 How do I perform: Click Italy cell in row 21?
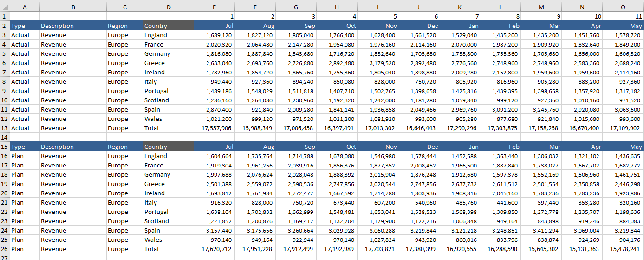click(169, 203)
